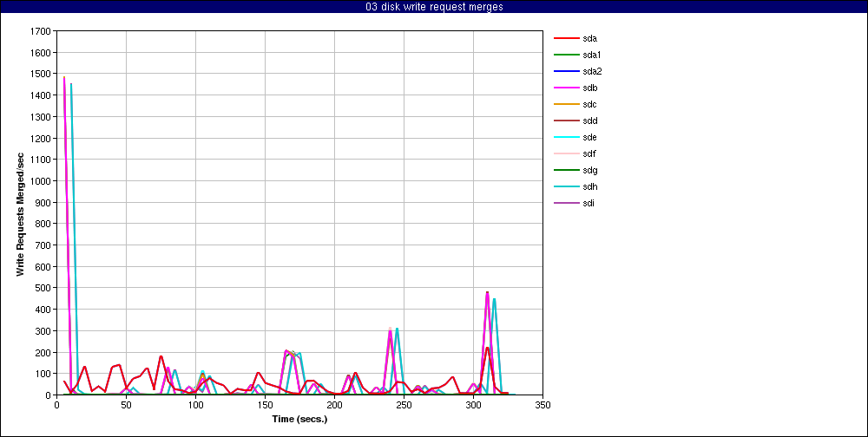
Task: Click the orange sdc legend line swatch
Action: click(x=566, y=105)
